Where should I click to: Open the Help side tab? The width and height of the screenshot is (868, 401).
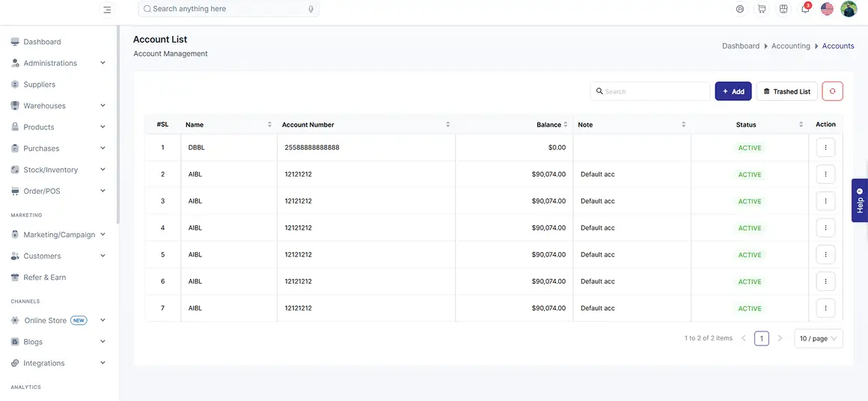pyautogui.click(x=860, y=200)
